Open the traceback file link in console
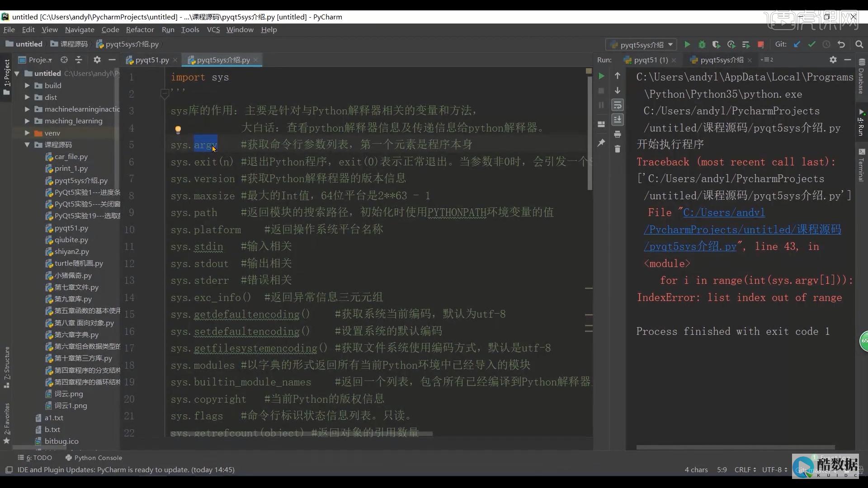868x488 pixels. [742, 230]
